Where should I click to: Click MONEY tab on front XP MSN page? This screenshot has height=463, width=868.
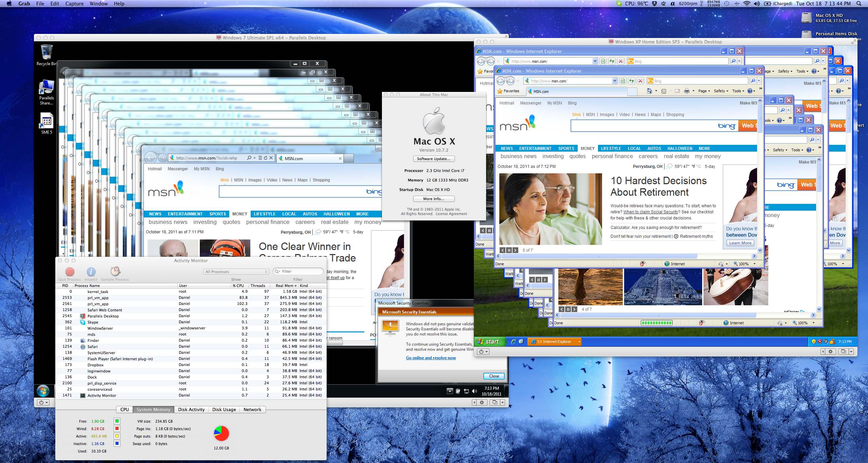click(587, 148)
